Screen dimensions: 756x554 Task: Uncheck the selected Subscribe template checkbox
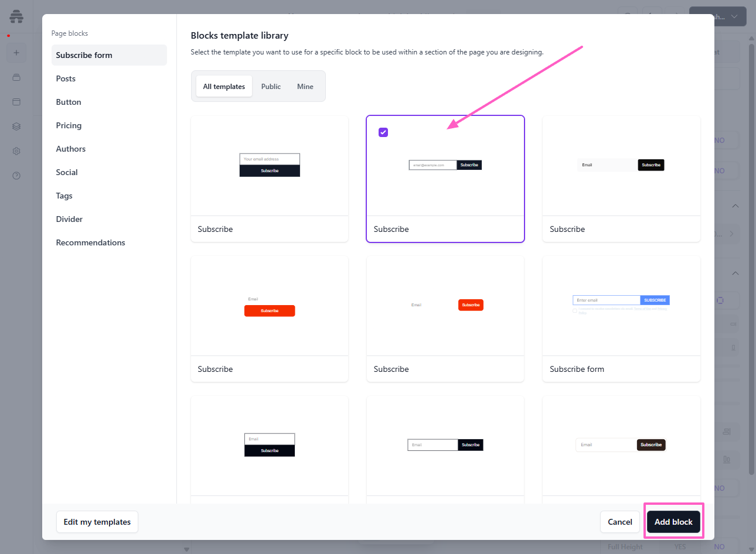click(383, 132)
